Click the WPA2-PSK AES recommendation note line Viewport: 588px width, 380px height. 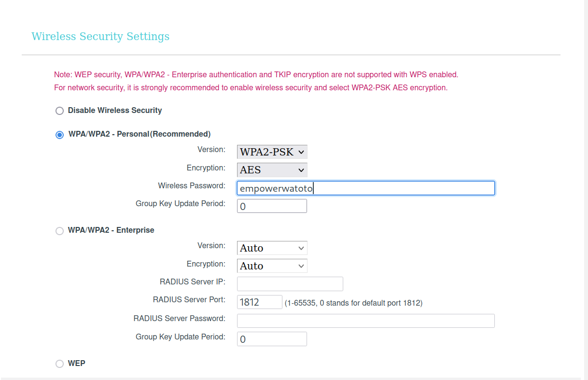click(251, 88)
